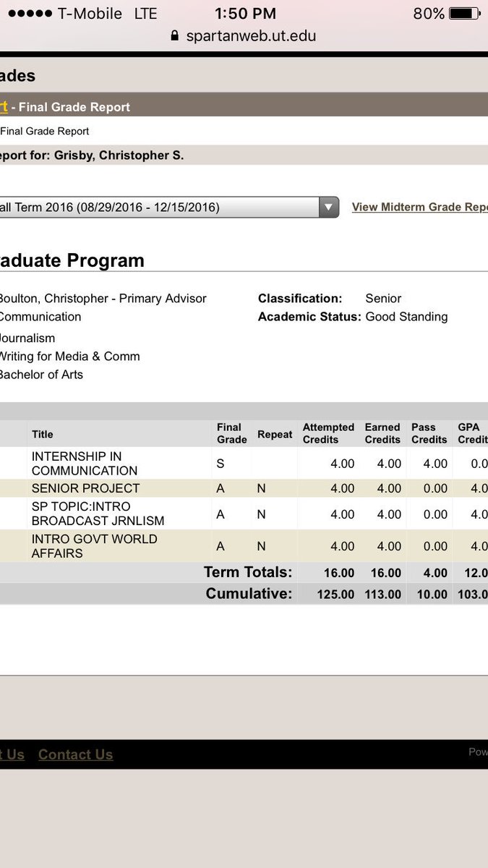Click the term dropdown arrow button

(x=328, y=207)
